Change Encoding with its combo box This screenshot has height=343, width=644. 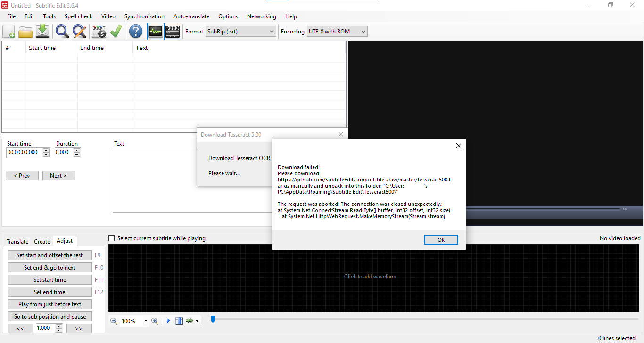(363, 31)
